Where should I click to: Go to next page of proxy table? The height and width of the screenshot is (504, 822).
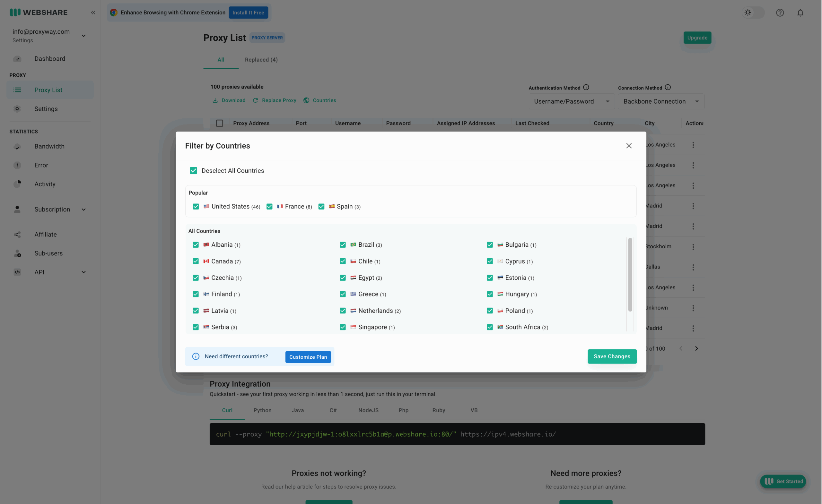(x=696, y=349)
